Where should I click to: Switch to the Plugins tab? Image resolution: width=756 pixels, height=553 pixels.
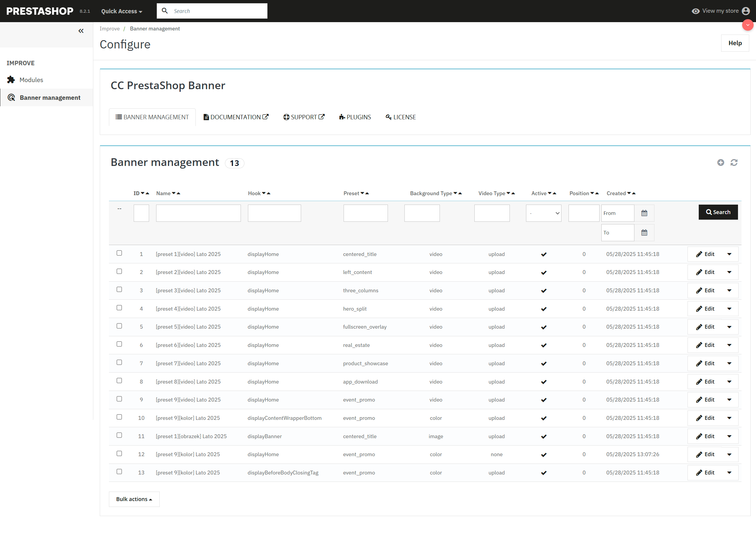tap(355, 117)
